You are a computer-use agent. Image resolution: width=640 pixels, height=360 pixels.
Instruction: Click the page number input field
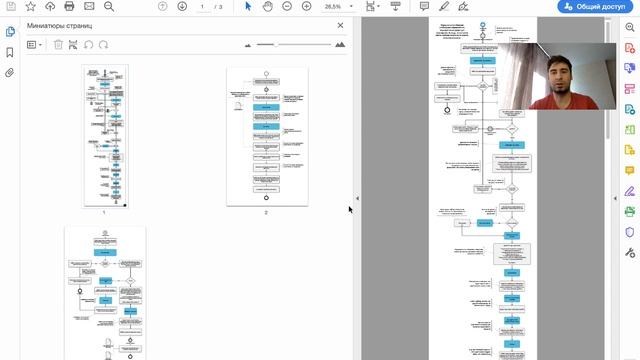[203, 7]
